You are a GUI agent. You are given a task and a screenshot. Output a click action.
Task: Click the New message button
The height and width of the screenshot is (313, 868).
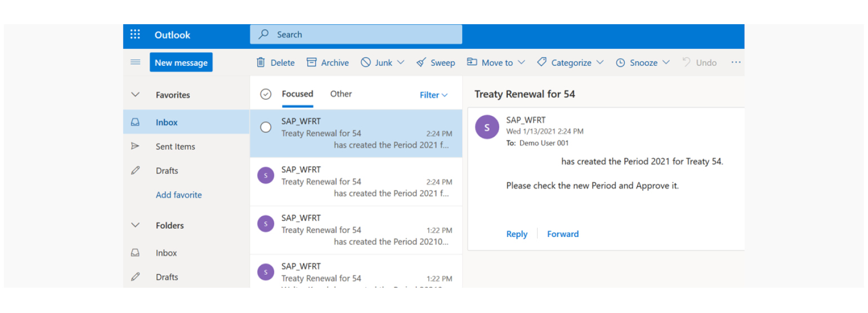tap(181, 62)
